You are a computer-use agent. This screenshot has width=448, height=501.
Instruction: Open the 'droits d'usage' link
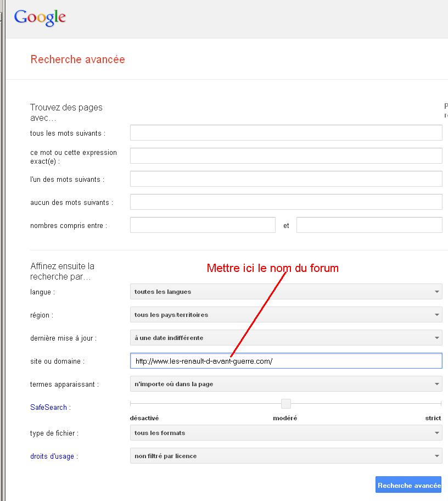pos(52,457)
